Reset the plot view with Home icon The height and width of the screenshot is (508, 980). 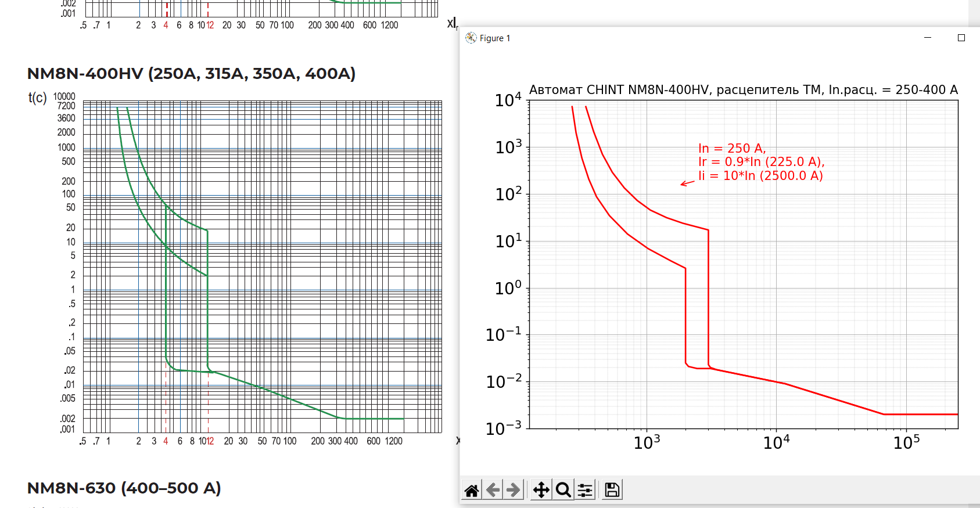(472, 491)
